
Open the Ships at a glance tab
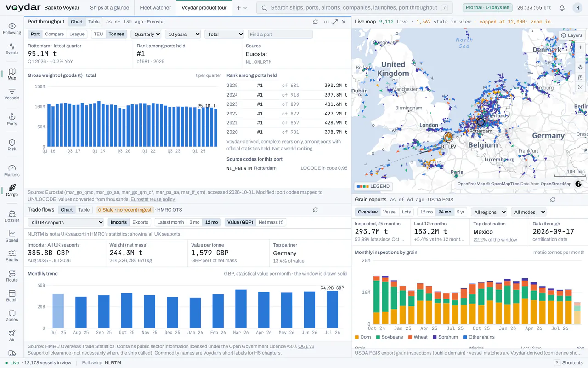109,8
